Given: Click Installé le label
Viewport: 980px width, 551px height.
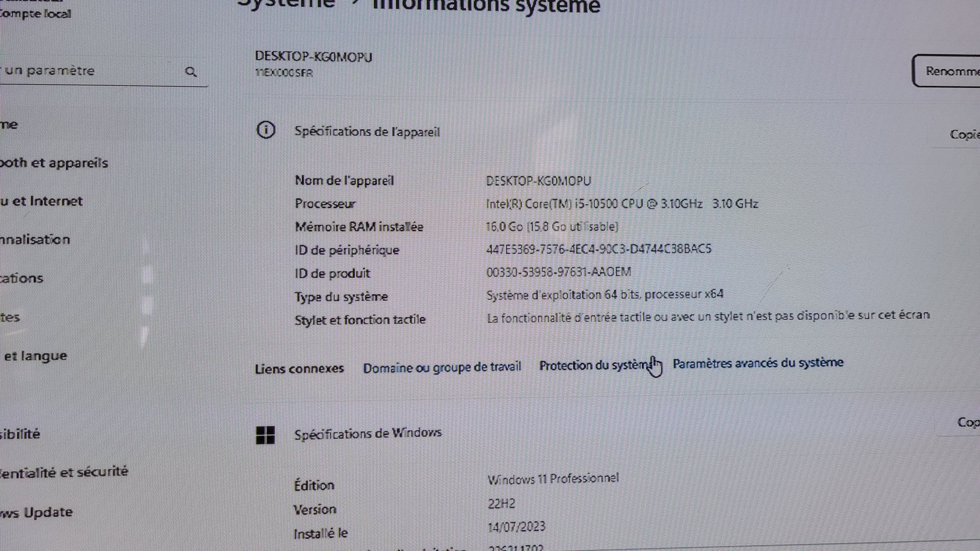Looking at the screenshot, I should 320,533.
